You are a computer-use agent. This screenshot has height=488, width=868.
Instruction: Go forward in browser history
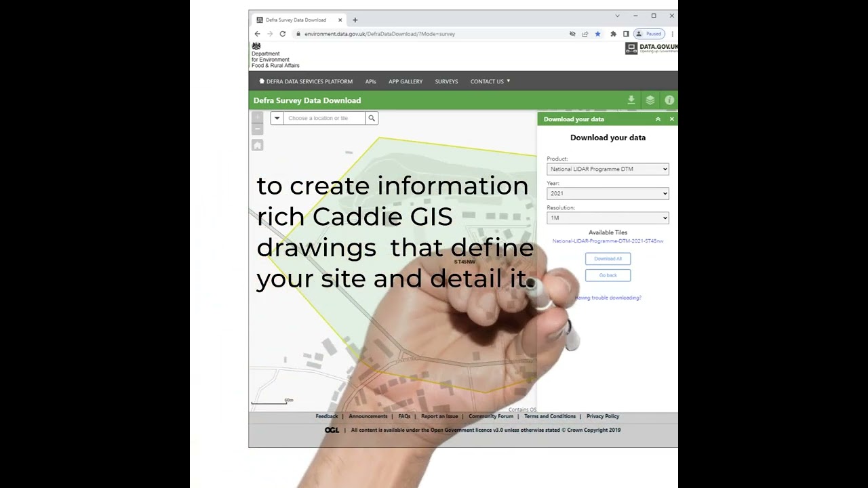[270, 34]
